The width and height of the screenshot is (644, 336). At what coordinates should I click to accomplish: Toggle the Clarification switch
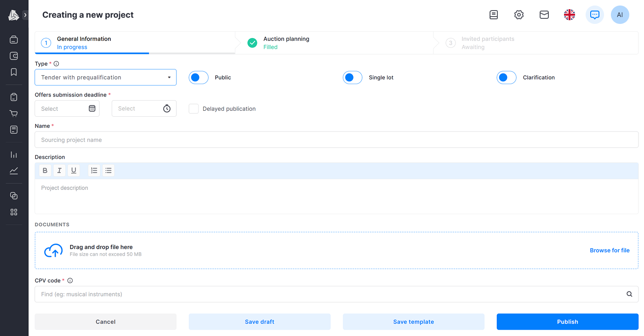point(507,78)
